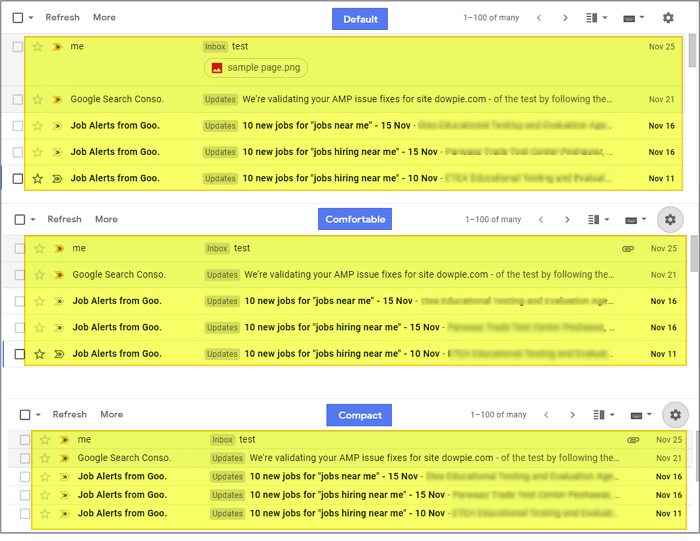Star Google Search Console email in Compact view
The image size is (700, 541).
tap(45, 458)
